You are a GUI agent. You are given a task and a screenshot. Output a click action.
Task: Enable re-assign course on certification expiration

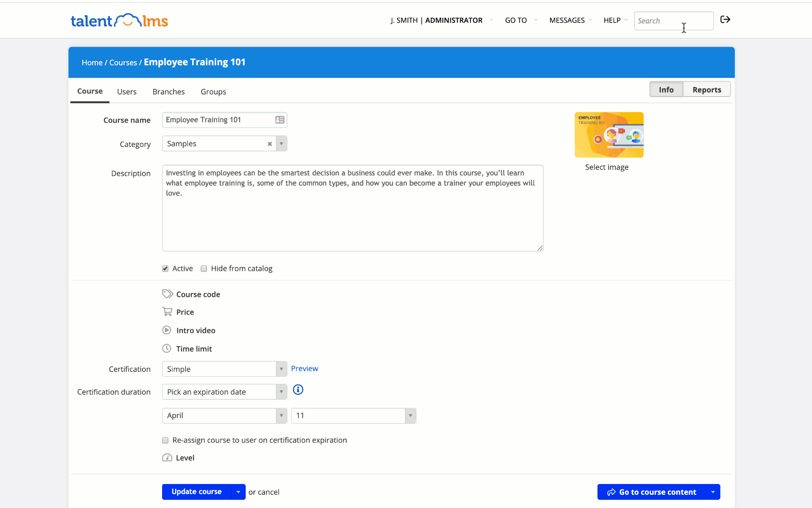165,440
